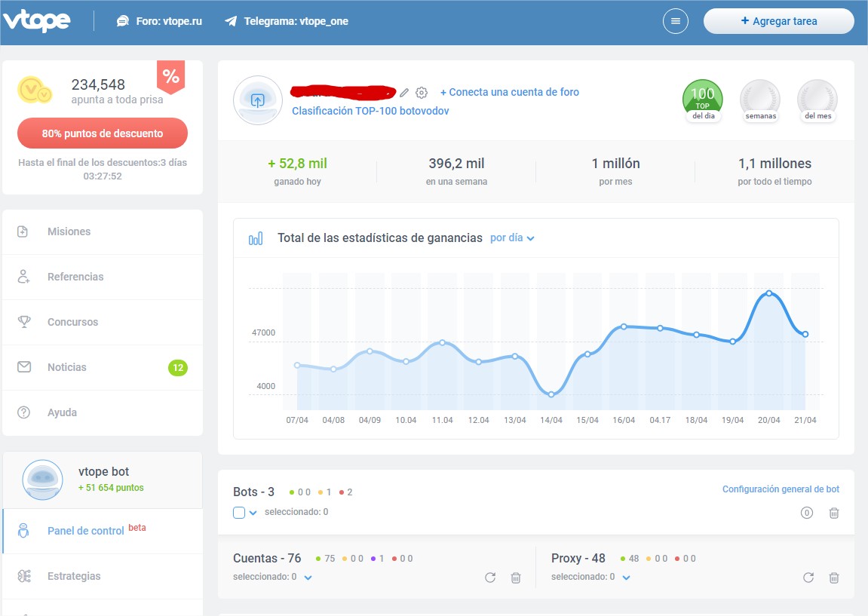Edit username with pencil icon
The image size is (868, 616).
[x=405, y=93]
